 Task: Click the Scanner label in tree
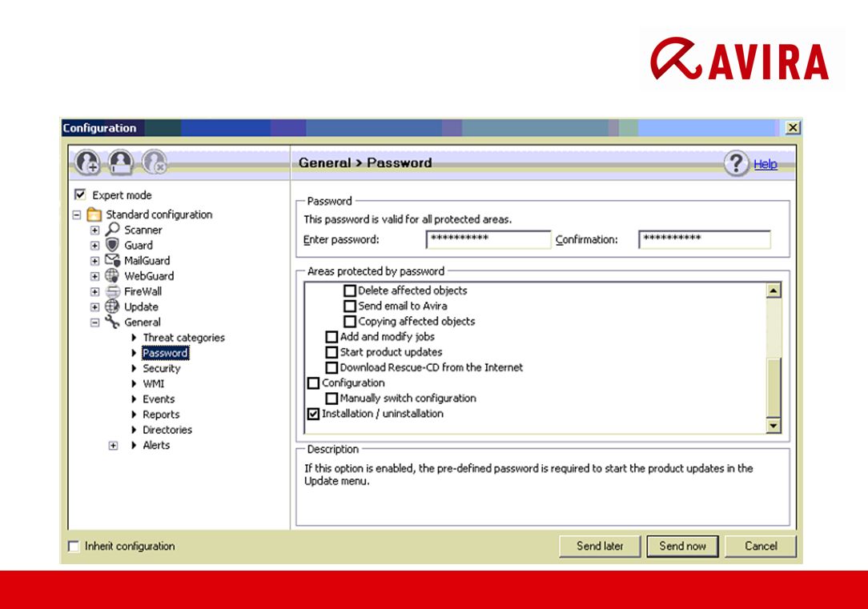(x=143, y=230)
